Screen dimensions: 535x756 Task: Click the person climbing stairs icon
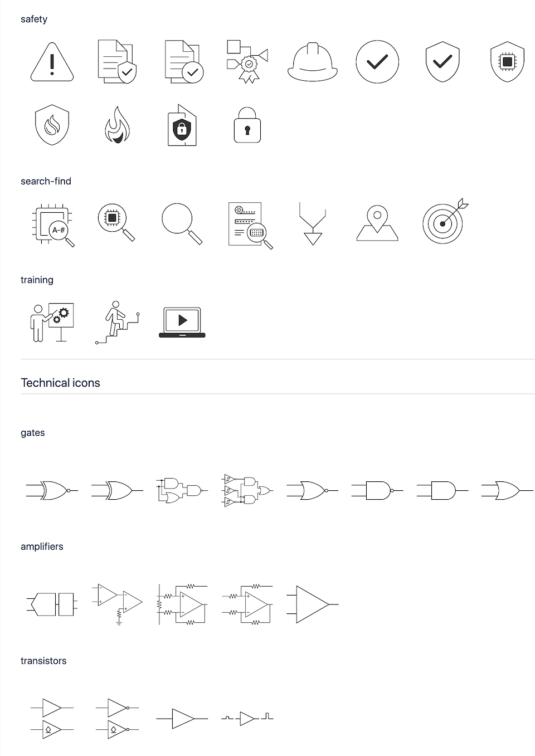[117, 322]
